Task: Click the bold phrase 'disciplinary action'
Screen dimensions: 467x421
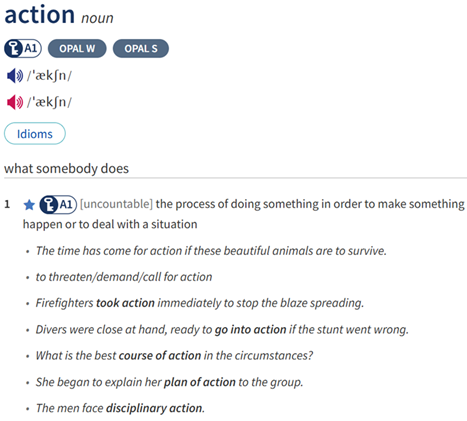Action: click(x=154, y=408)
